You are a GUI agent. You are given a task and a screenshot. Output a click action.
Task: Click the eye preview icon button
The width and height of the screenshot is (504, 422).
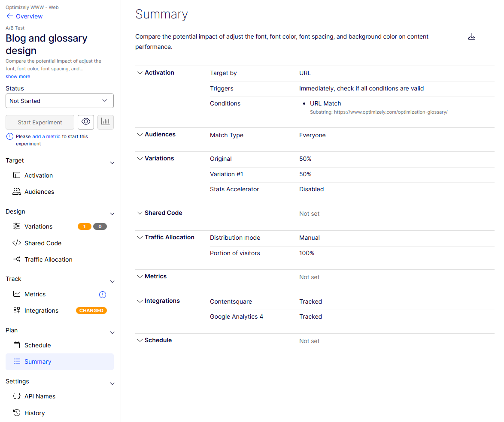click(86, 122)
